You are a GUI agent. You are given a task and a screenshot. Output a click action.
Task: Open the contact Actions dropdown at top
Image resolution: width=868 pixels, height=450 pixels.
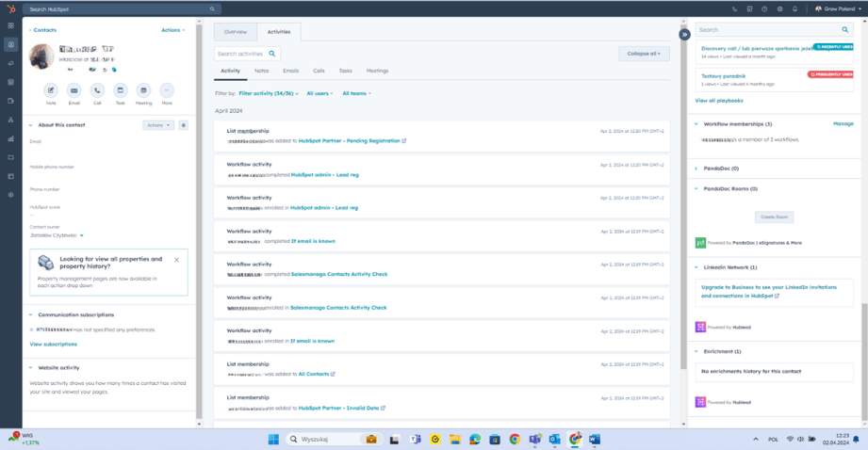pyautogui.click(x=172, y=30)
